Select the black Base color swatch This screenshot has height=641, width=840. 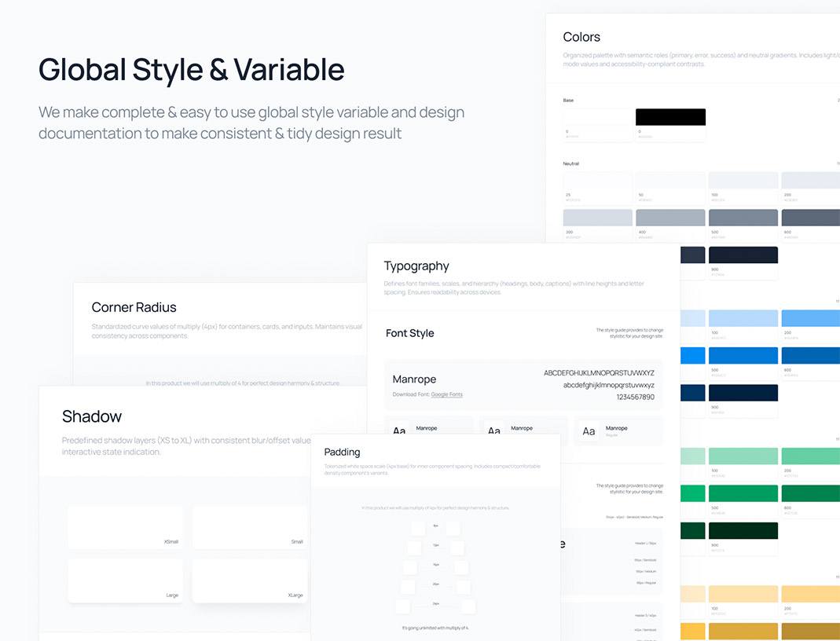point(670,117)
